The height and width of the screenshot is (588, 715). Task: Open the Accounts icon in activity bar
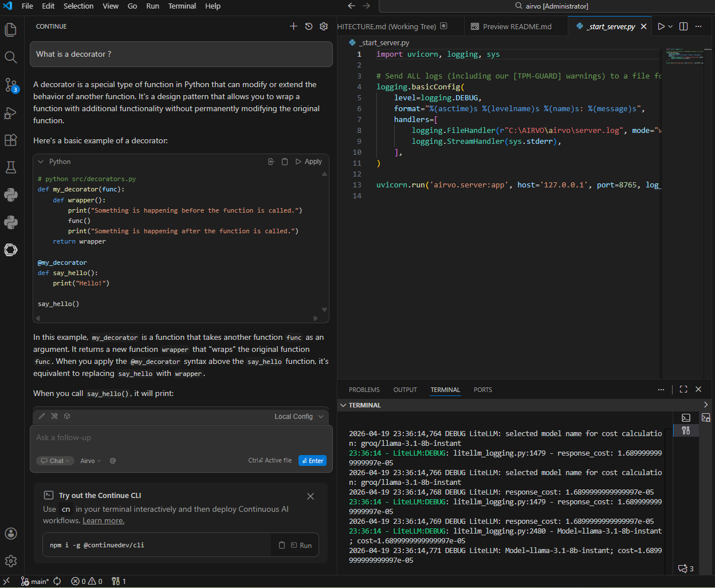[11, 534]
